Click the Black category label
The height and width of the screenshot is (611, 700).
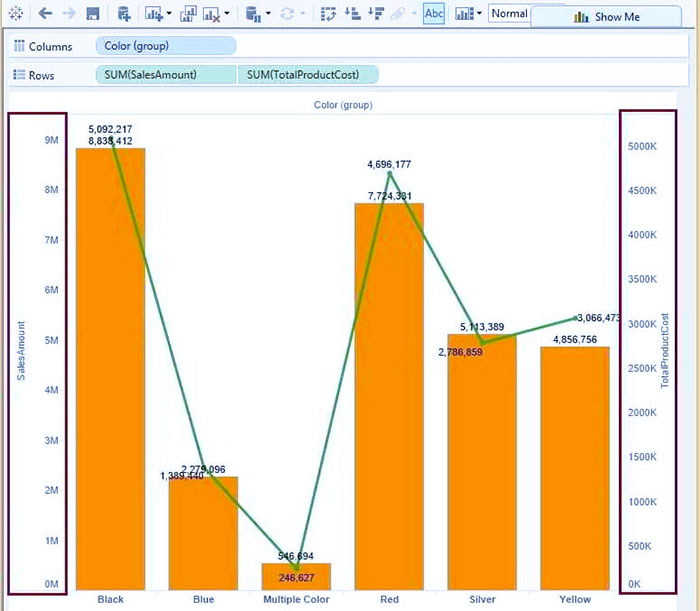110,599
